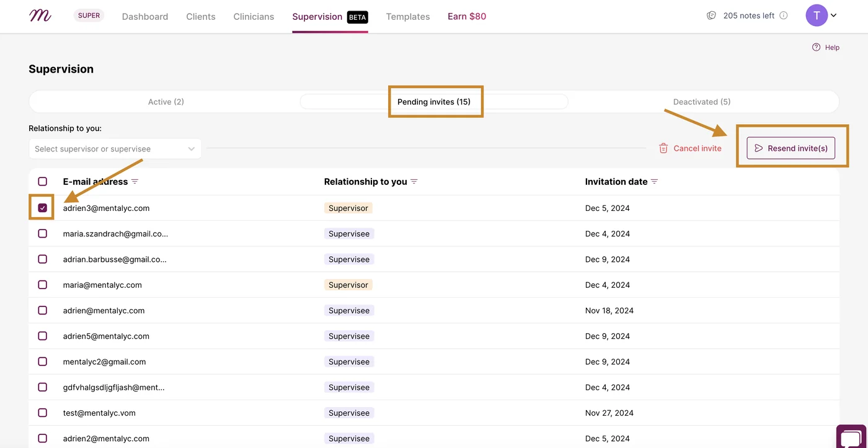Image resolution: width=868 pixels, height=448 pixels.
Task: Click the adrien5@mentalyc.com email
Action: (106, 336)
